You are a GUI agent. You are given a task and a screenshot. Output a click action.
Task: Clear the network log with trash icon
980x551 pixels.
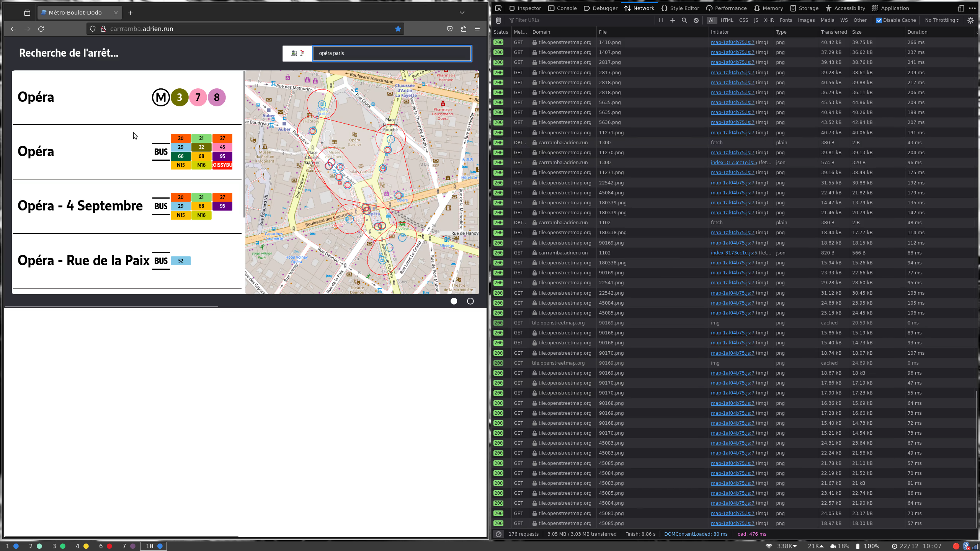[498, 20]
